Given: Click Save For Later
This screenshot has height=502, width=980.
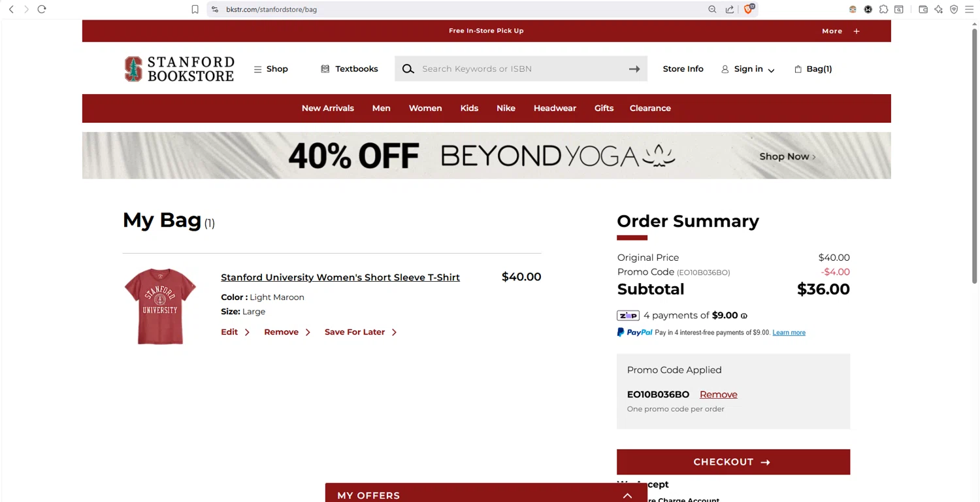Looking at the screenshot, I should click(361, 332).
